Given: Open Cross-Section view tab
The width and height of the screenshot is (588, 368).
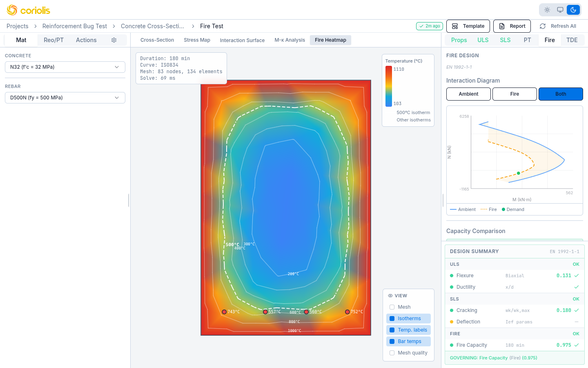Looking at the screenshot, I should pyautogui.click(x=157, y=40).
